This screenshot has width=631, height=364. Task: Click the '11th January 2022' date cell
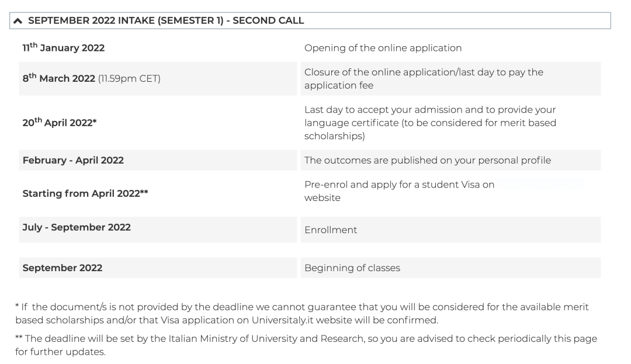coord(64,48)
